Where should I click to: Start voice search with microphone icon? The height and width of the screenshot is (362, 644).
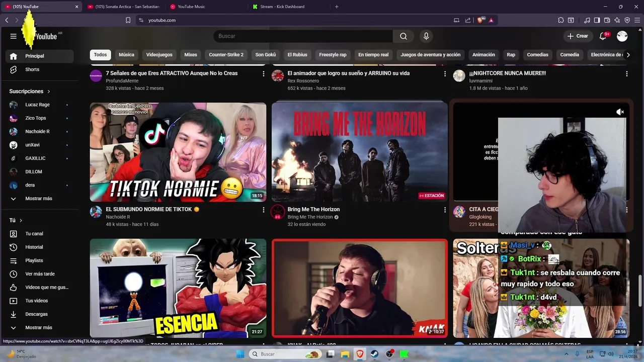click(x=426, y=36)
